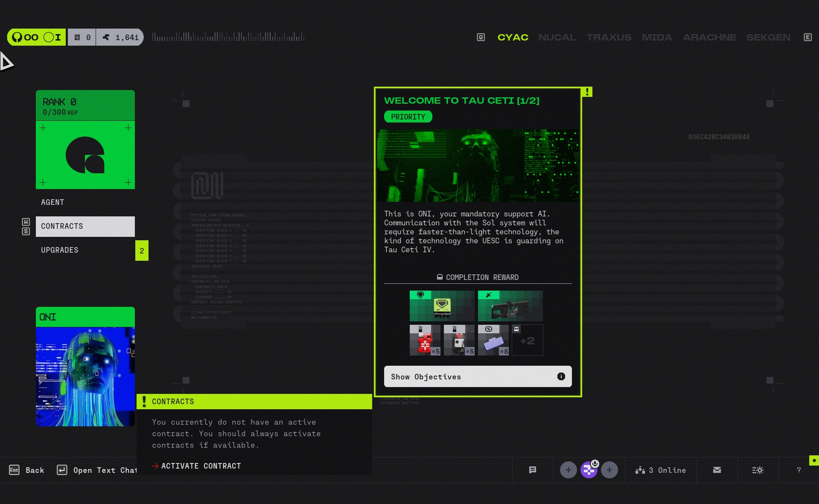
Task: Click the CYAC faction logo emblem
Action: coord(85,155)
